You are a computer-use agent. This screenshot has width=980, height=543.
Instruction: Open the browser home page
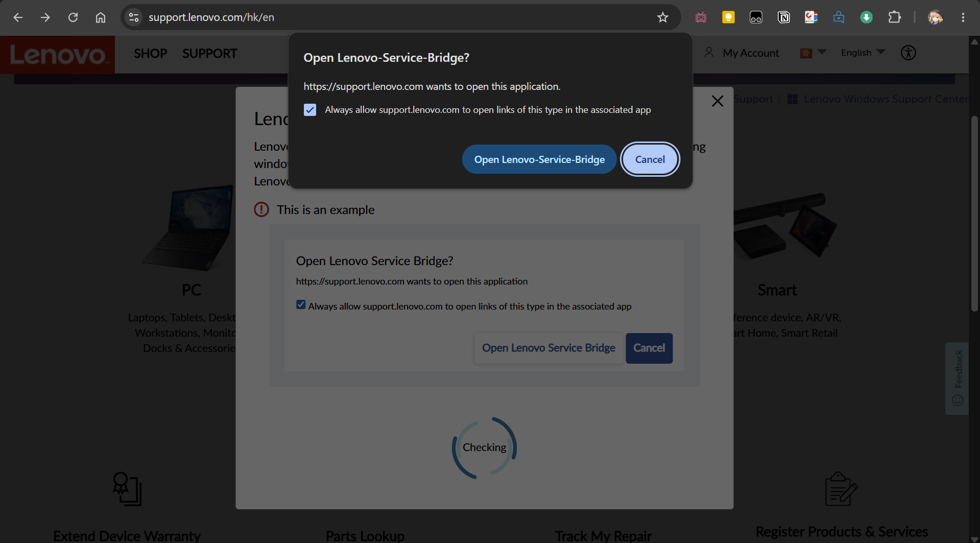coord(101,17)
